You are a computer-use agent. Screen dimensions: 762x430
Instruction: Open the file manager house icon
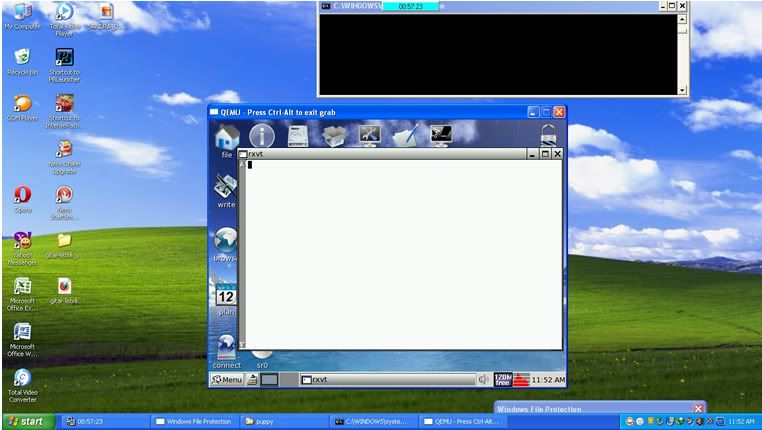227,137
